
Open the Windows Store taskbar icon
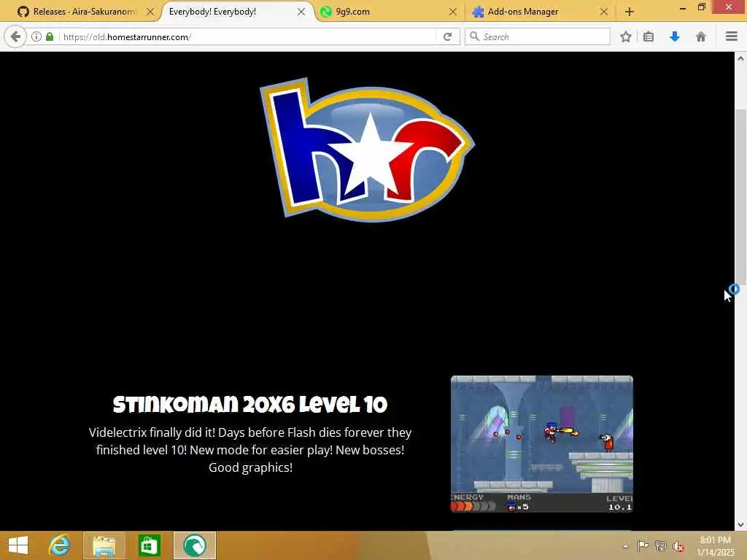click(149, 545)
